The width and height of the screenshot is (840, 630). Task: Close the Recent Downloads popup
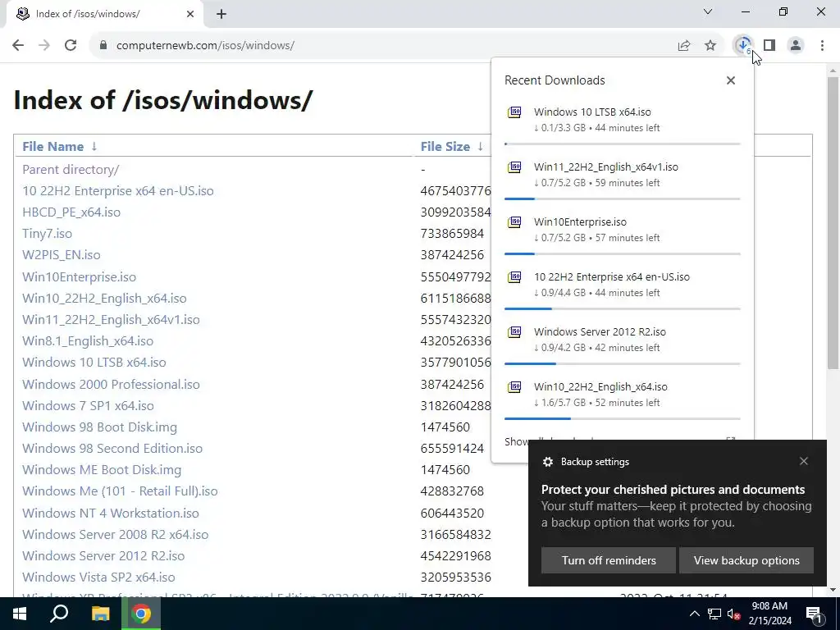(731, 80)
